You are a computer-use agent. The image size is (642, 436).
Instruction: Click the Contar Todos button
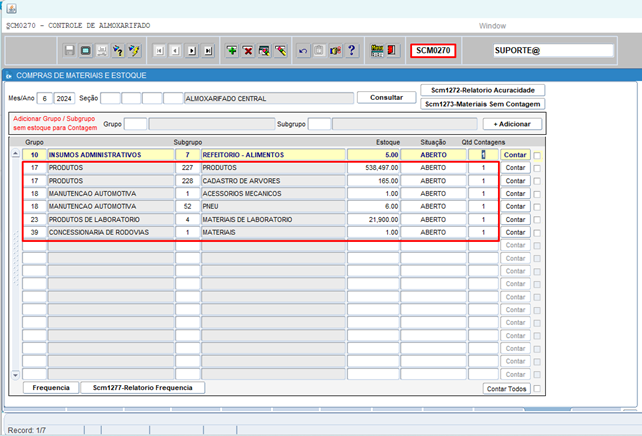[506, 389]
